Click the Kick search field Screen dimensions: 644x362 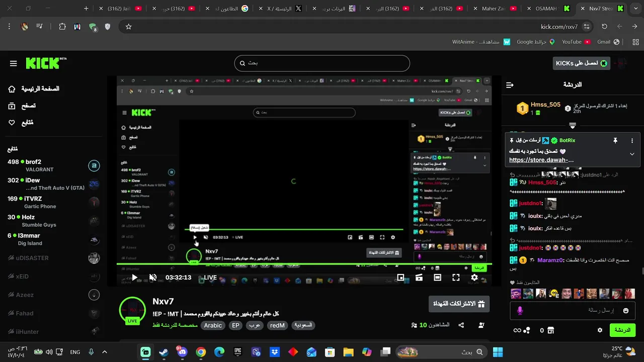322,63
